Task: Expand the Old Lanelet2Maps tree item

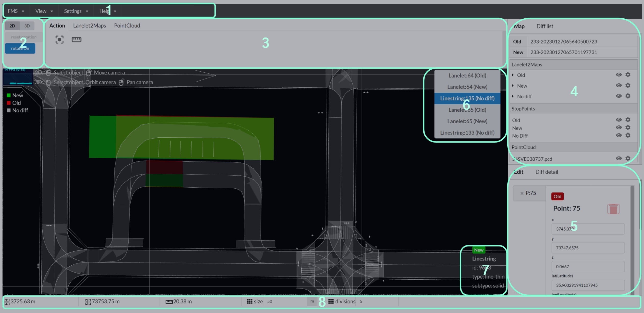Action: pos(513,75)
